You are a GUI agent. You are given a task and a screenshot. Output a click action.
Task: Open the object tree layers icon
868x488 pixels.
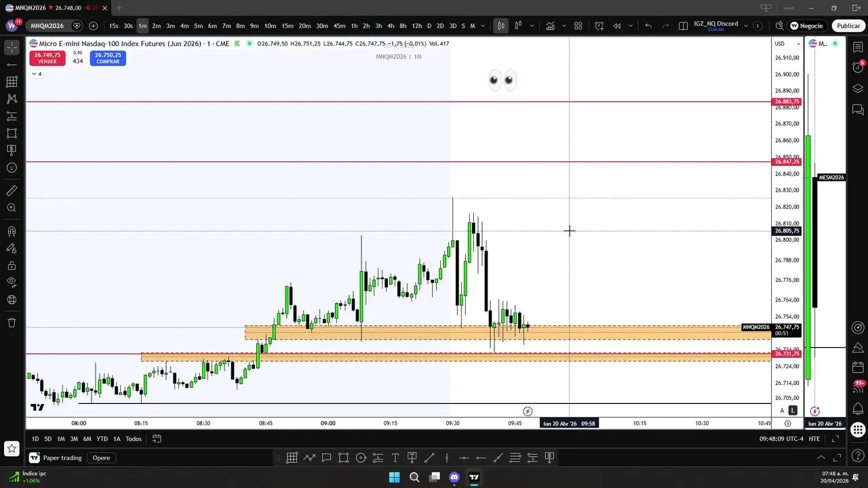click(858, 89)
